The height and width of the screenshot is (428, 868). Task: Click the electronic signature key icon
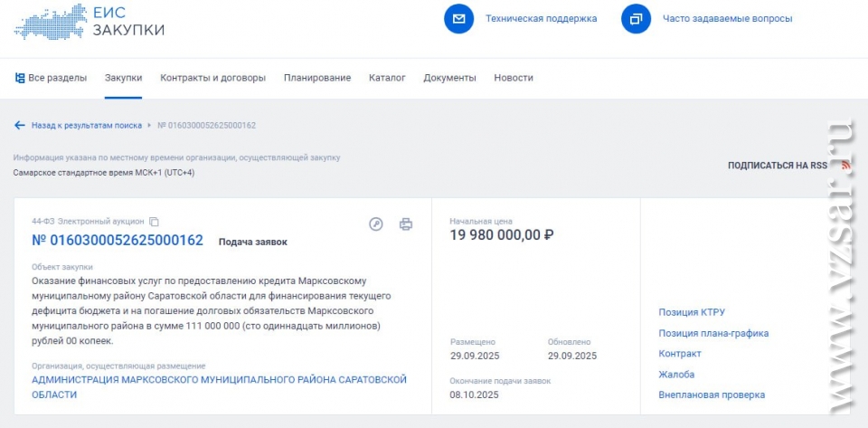(x=376, y=224)
